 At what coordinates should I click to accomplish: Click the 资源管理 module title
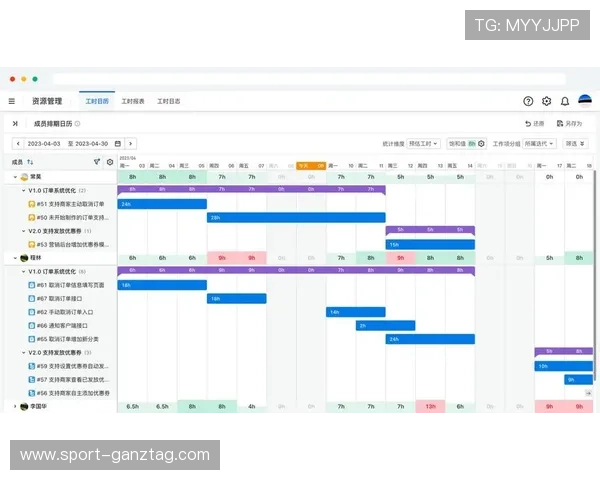47,101
